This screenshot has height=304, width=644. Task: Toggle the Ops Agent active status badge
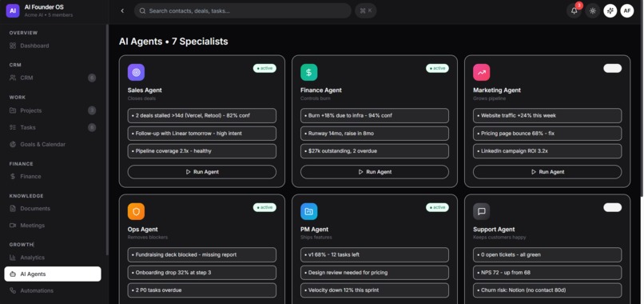click(264, 207)
